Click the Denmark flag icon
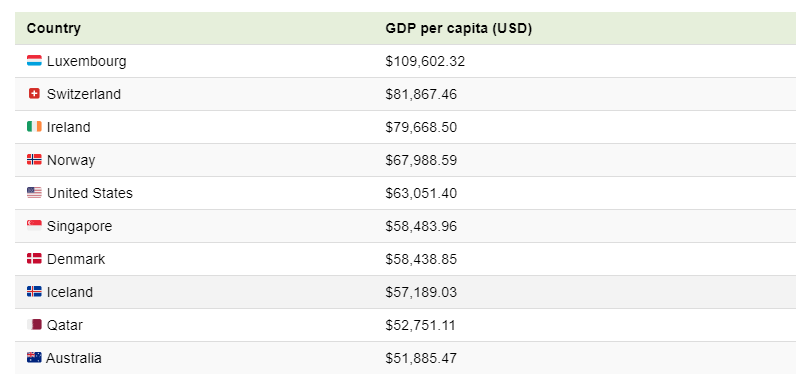 click(34, 259)
